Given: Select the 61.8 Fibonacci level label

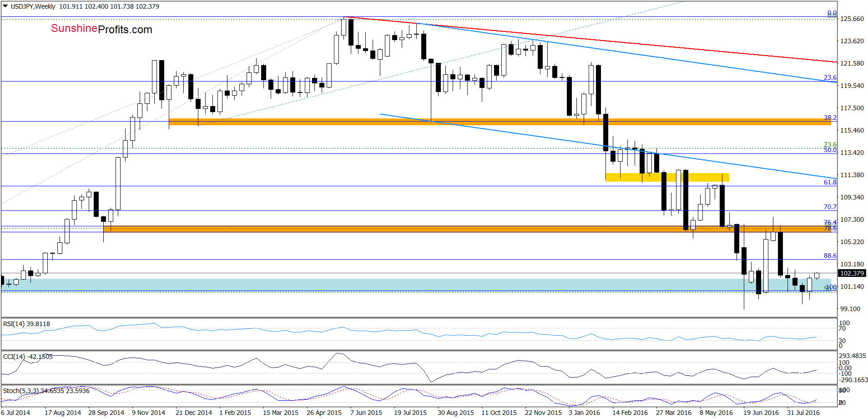Looking at the screenshot, I should pos(830,182).
